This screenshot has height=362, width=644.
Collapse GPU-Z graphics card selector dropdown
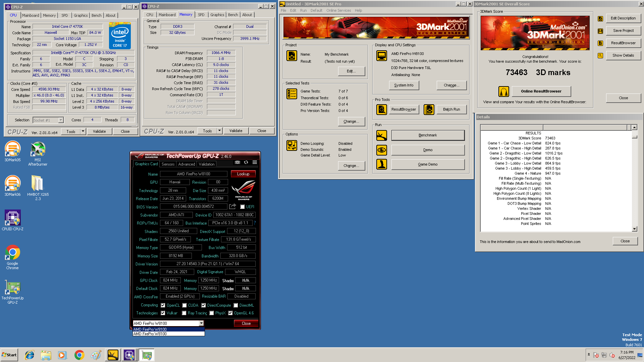(x=201, y=323)
